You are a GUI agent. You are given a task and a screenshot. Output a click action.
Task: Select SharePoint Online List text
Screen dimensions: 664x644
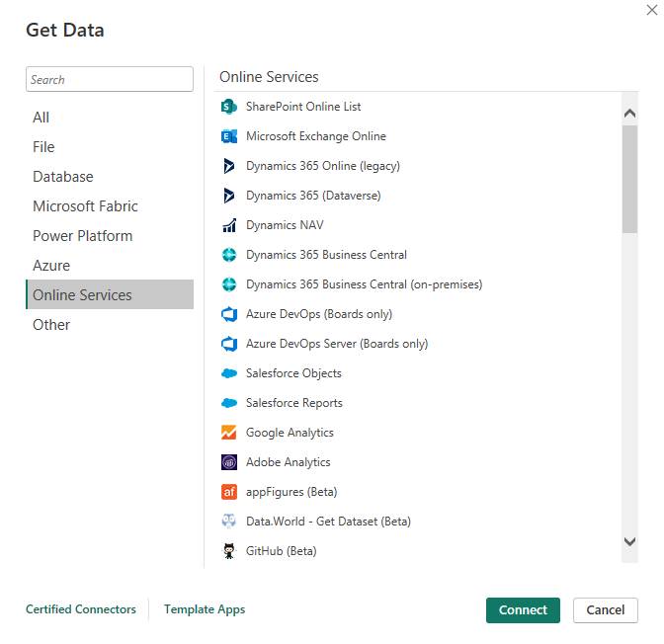(303, 107)
